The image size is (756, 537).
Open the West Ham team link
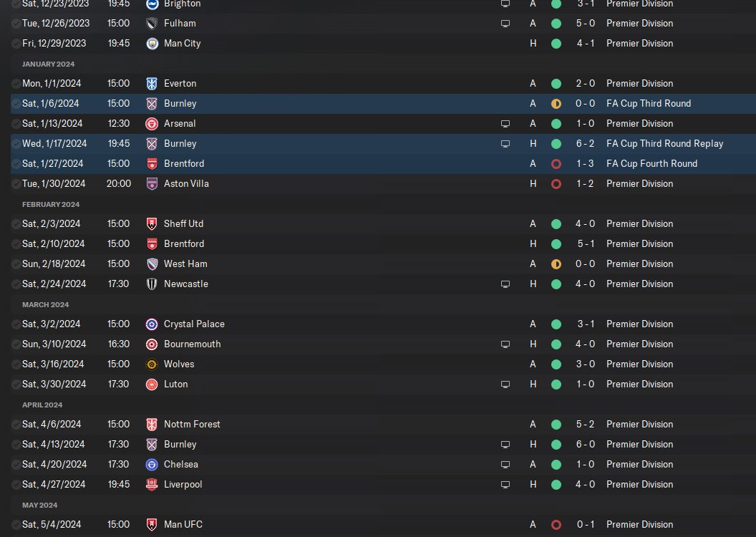tap(185, 263)
